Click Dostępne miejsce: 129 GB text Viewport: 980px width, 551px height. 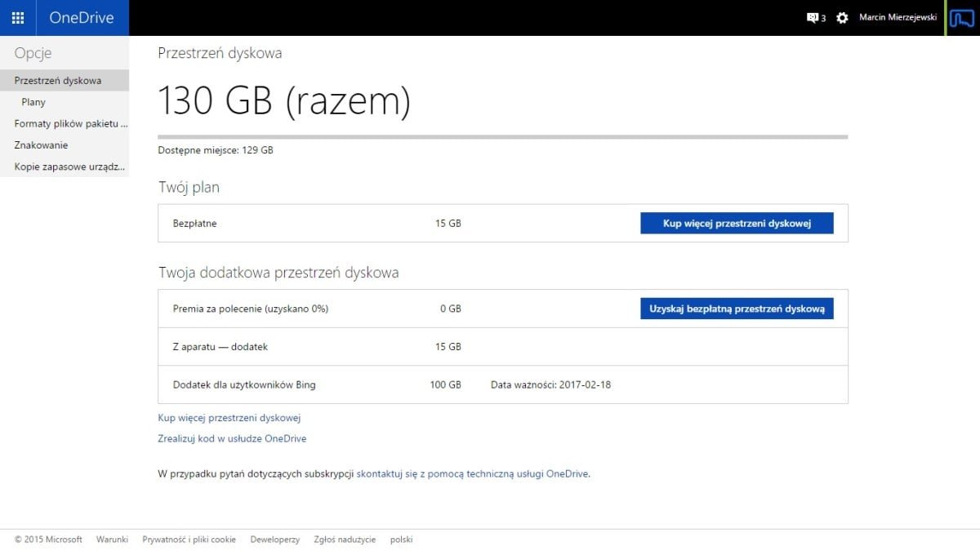point(216,150)
